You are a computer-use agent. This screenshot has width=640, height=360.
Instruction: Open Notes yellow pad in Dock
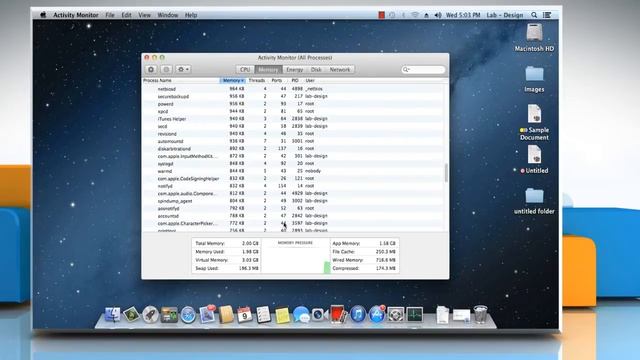pos(282,315)
